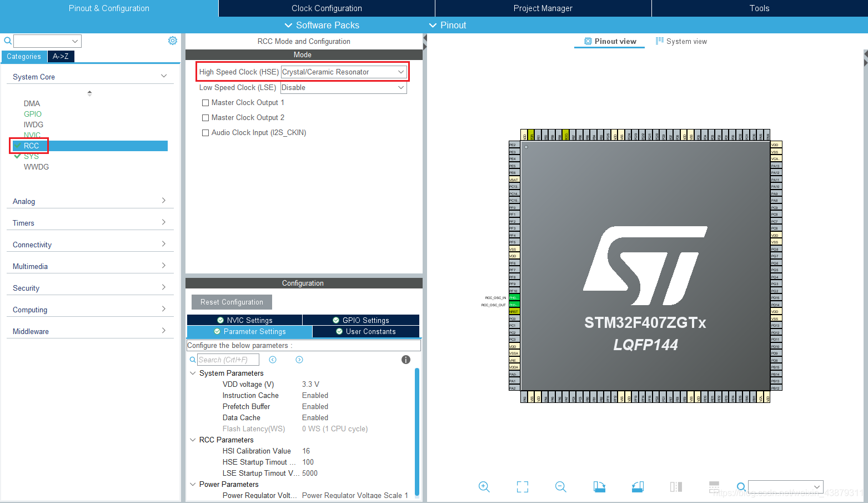Screen dimensions: 868x503
Task: Click the zoom out magnifier icon
Action: click(x=561, y=487)
